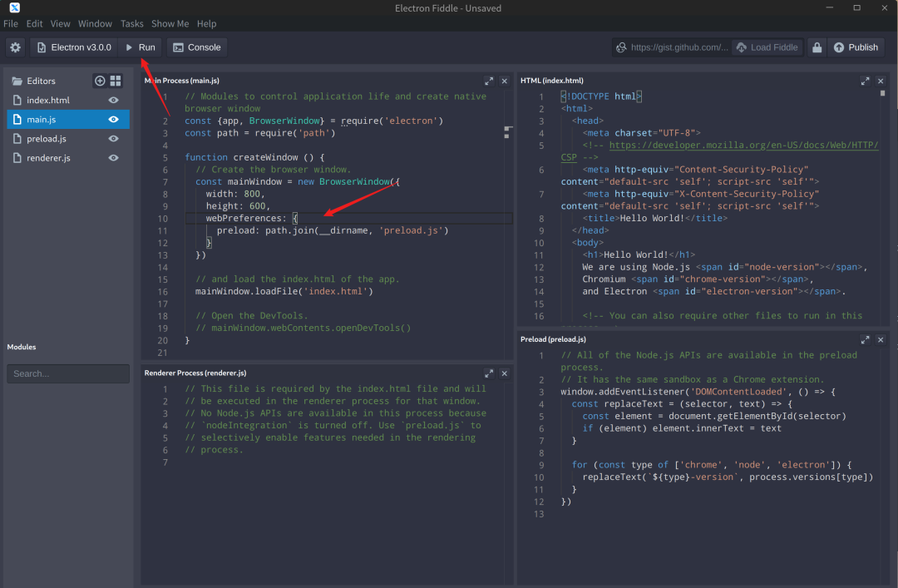Click the add editor plus icon
This screenshot has width=898, height=588.
coord(100,81)
